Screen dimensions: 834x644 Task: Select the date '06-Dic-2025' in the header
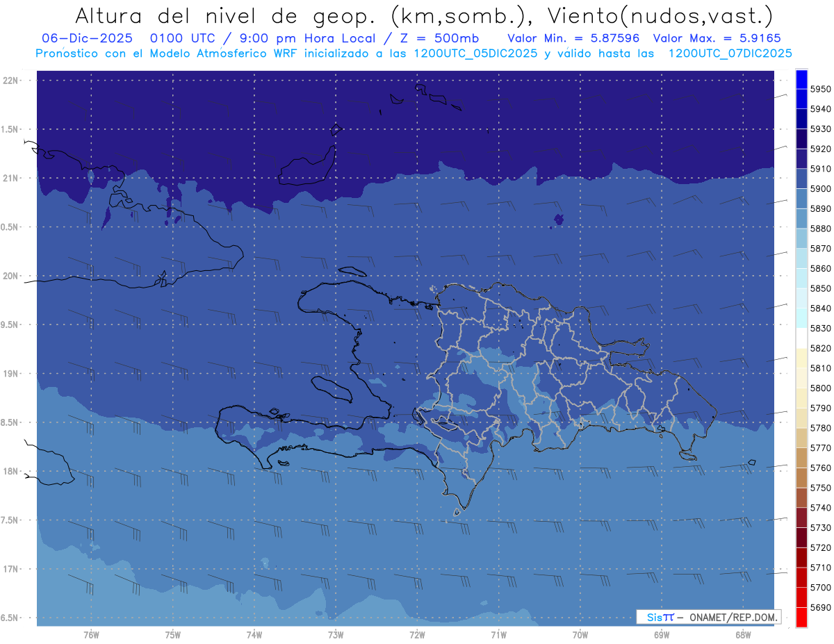(87, 38)
